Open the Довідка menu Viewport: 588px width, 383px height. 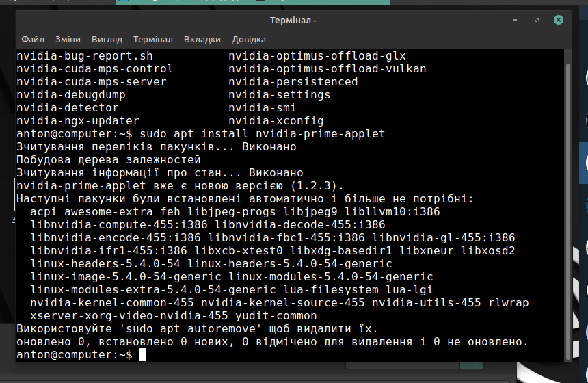coord(249,40)
